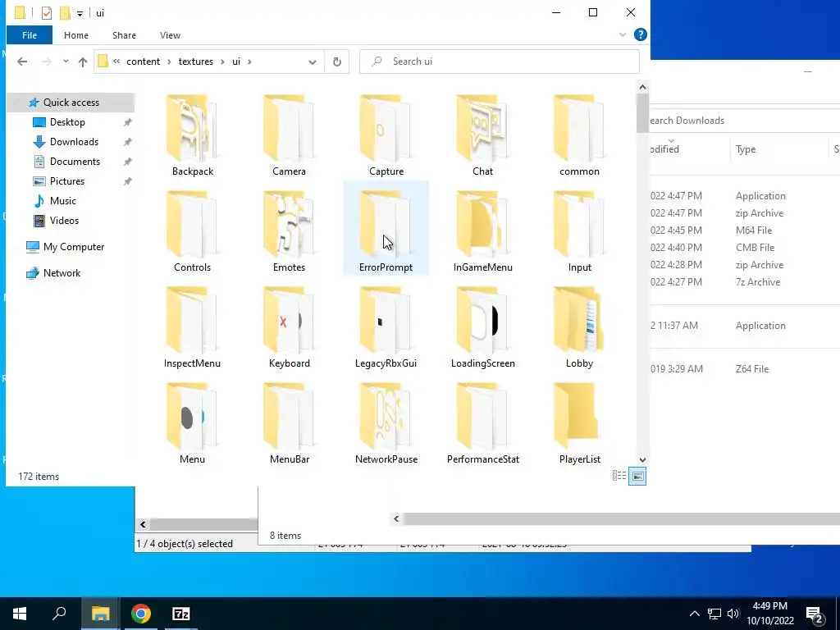Switch to Details view layout
This screenshot has width=840, height=630.
pos(619,476)
